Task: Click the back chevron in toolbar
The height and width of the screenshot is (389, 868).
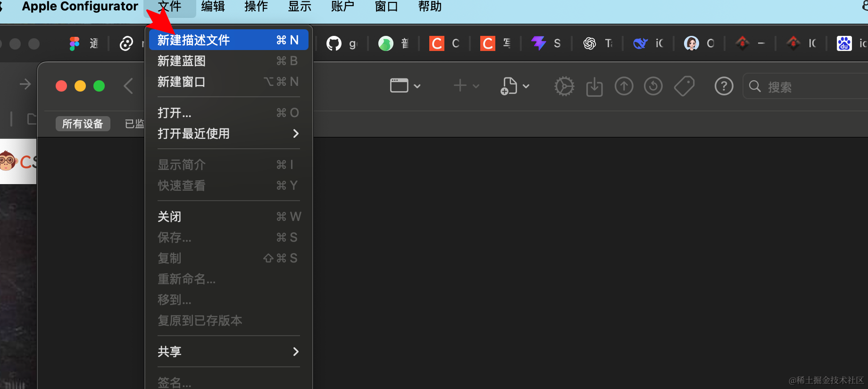Action: (128, 86)
